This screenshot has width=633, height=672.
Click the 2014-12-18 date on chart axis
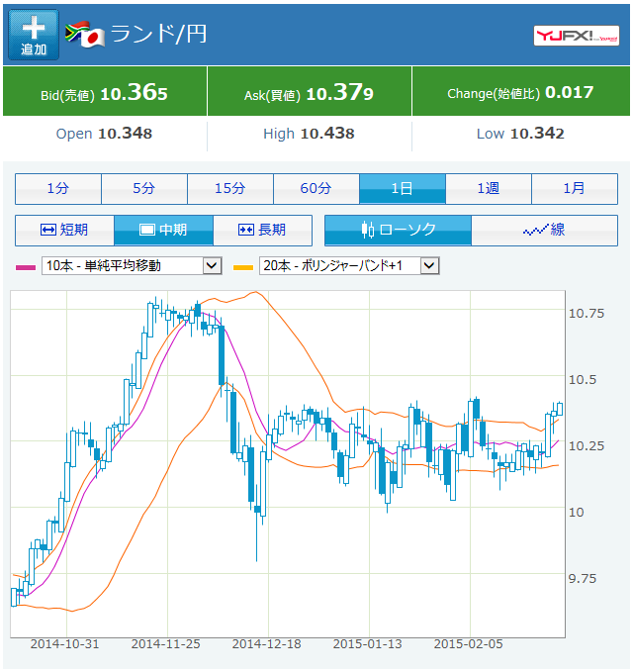[x=266, y=643]
